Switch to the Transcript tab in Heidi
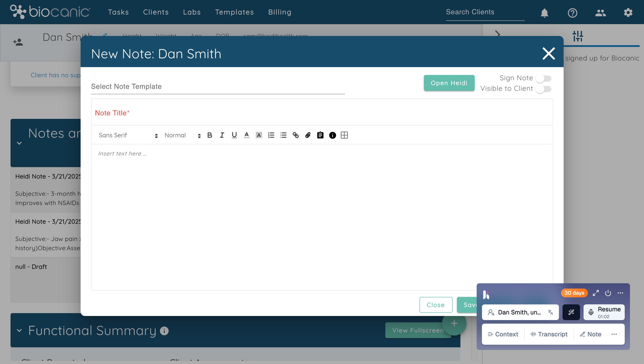This screenshot has height=364, width=644. click(549, 334)
